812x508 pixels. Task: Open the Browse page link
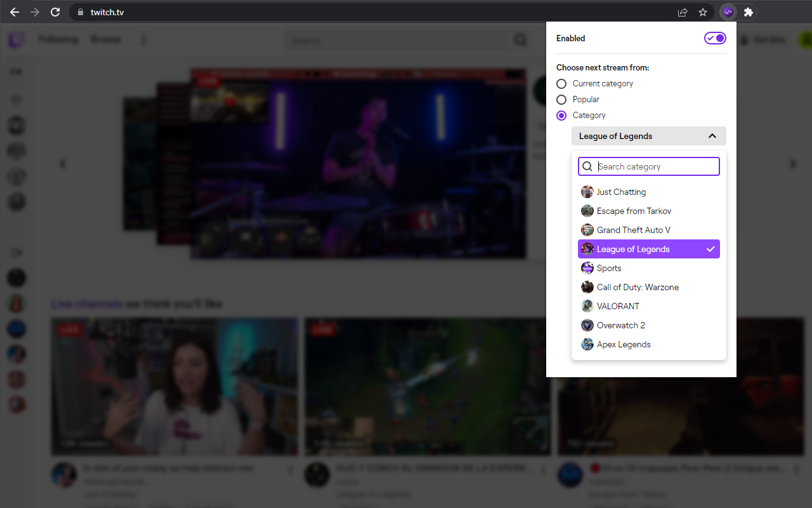coord(105,39)
